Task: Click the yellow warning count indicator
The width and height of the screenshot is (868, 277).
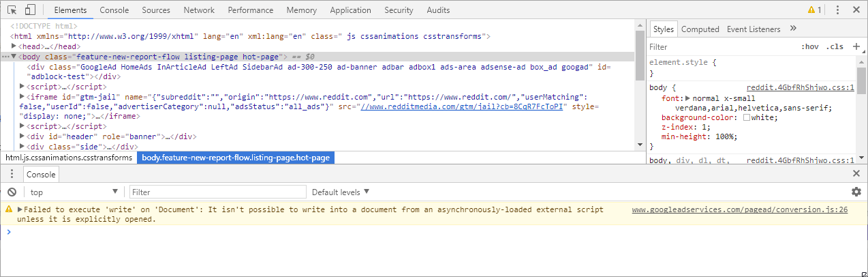Action: point(814,10)
